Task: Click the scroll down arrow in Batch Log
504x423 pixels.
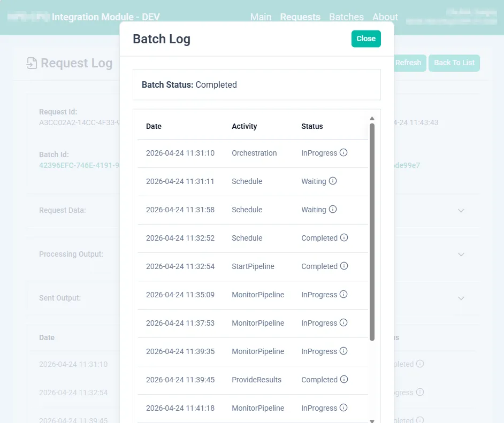Action: coord(372,420)
